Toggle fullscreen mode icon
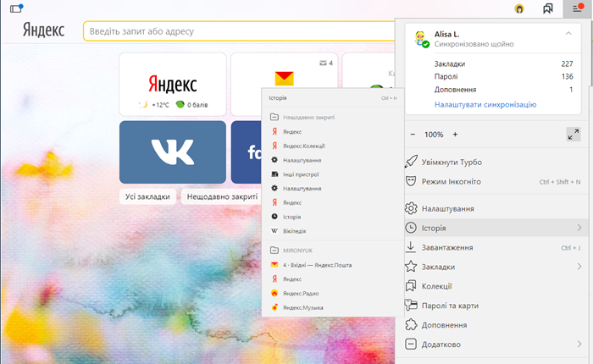 [x=574, y=135]
